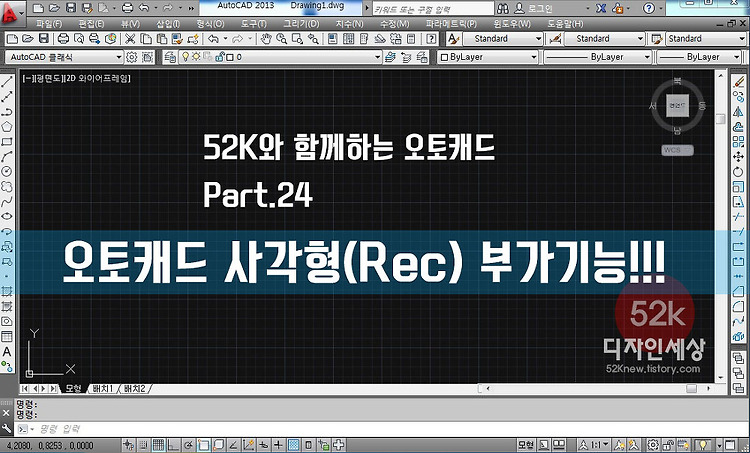
Task: Open the Layer Properties Manager
Action: 170,57
